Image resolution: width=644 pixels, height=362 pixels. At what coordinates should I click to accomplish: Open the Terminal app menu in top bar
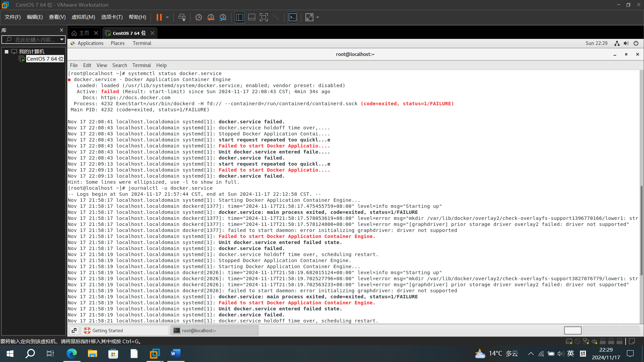tap(142, 43)
